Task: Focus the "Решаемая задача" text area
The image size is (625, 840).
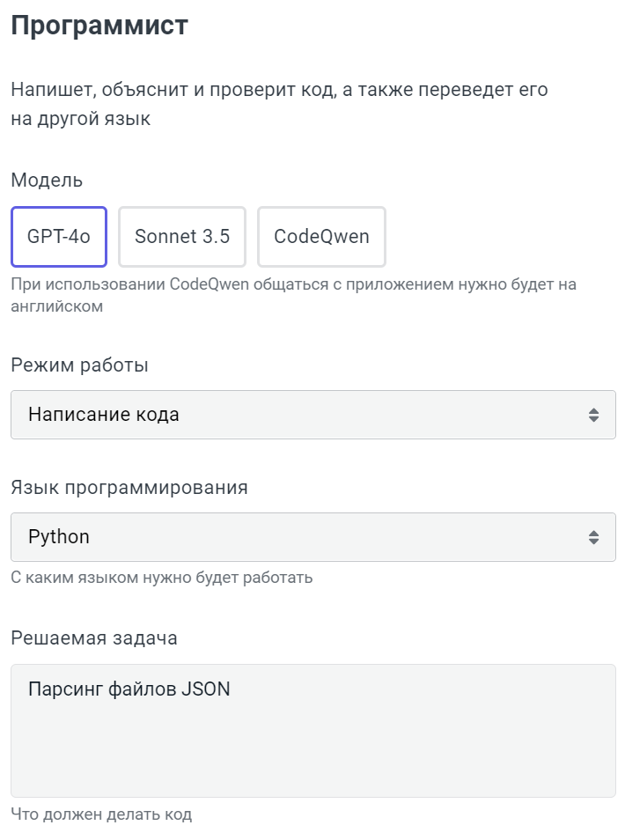Action: [x=312, y=731]
